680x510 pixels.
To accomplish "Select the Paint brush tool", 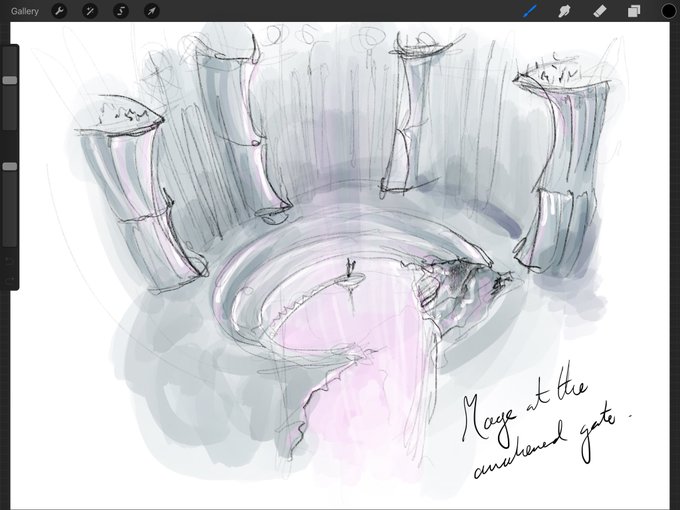I will (x=530, y=11).
